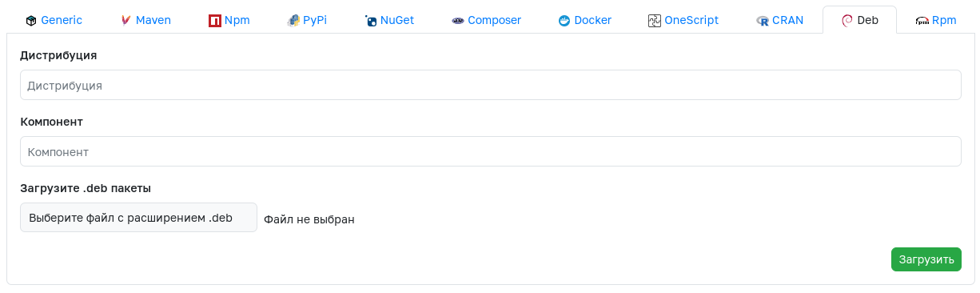
Task: Click the green Загрузить button
Action: 926,259
